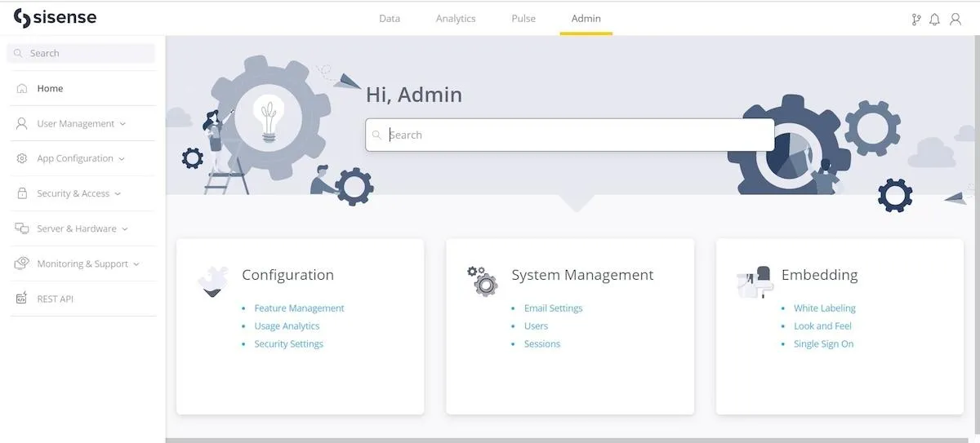
Task: Click the Sisense logo
Action: click(55, 18)
